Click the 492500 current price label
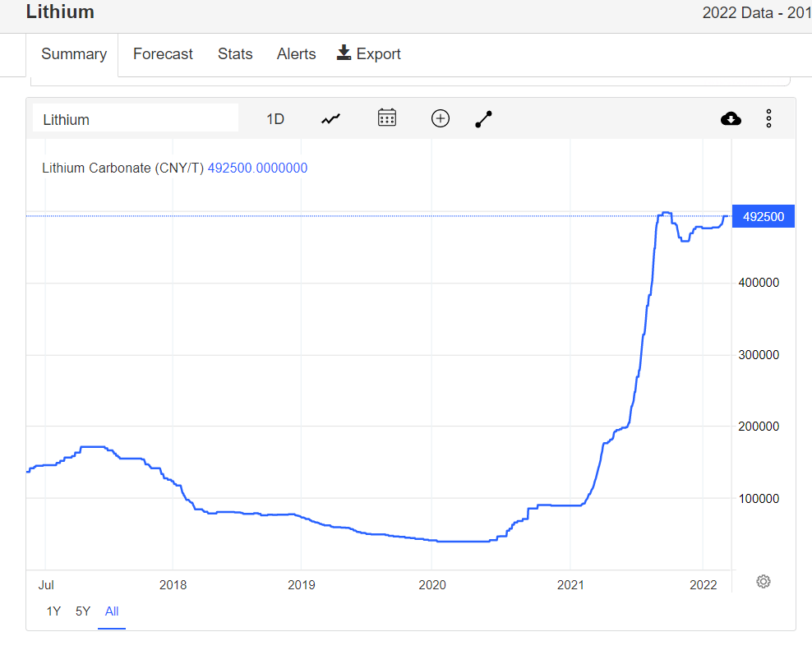 click(x=763, y=216)
